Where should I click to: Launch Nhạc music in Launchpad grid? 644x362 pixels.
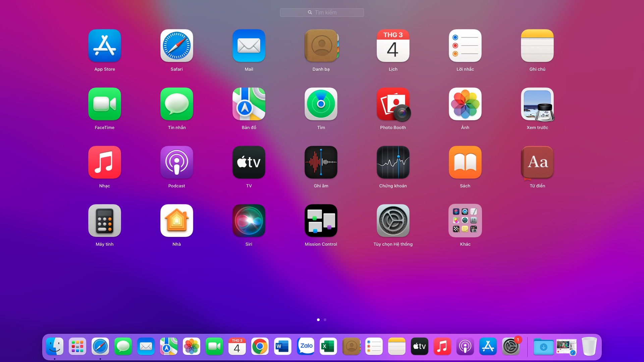coord(105,162)
